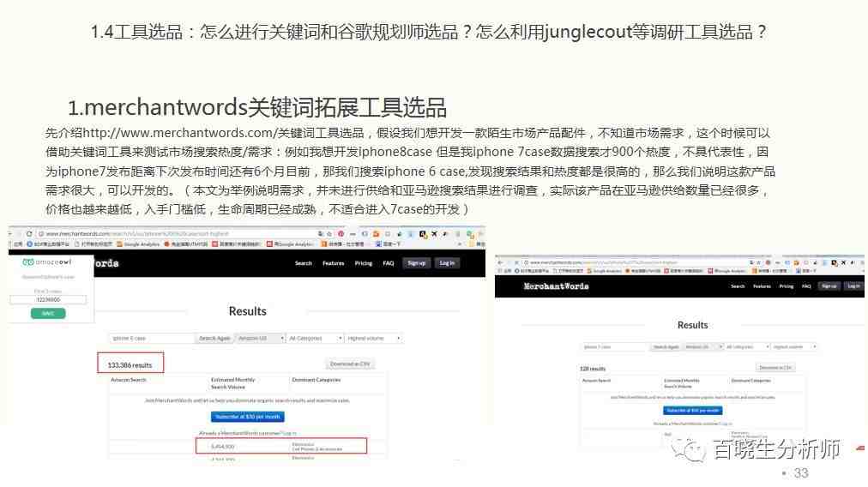The width and height of the screenshot is (868, 487).
Task: Click the slide page number 33
Action: [800, 473]
